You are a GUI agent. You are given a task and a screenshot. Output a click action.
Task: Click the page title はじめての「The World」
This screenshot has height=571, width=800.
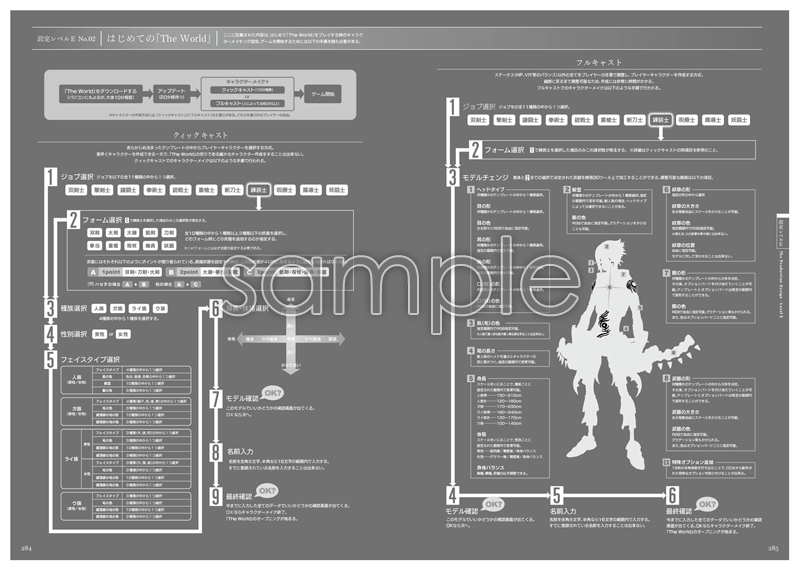click(x=159, y=38)
